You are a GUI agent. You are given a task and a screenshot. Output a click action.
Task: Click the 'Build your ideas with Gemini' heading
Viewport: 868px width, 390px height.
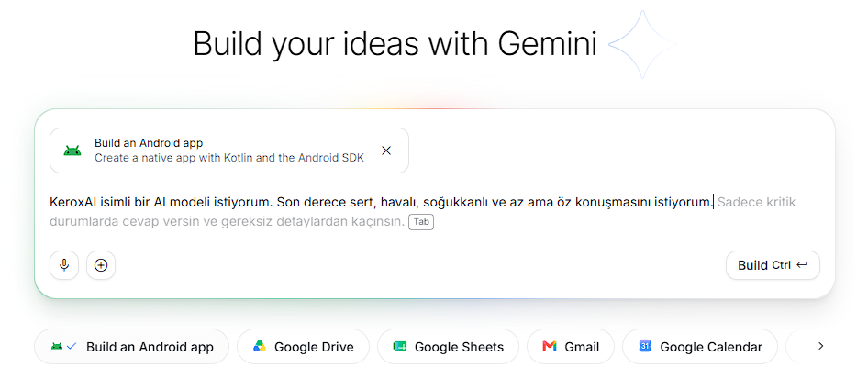point(395,44)
